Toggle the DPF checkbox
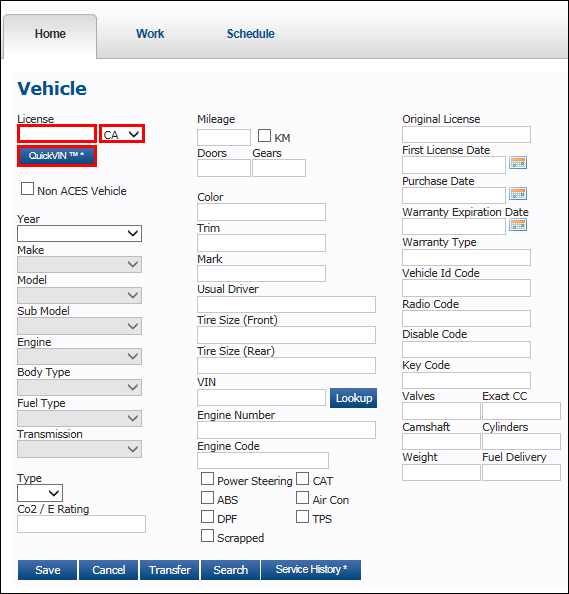 pos(207,516)
